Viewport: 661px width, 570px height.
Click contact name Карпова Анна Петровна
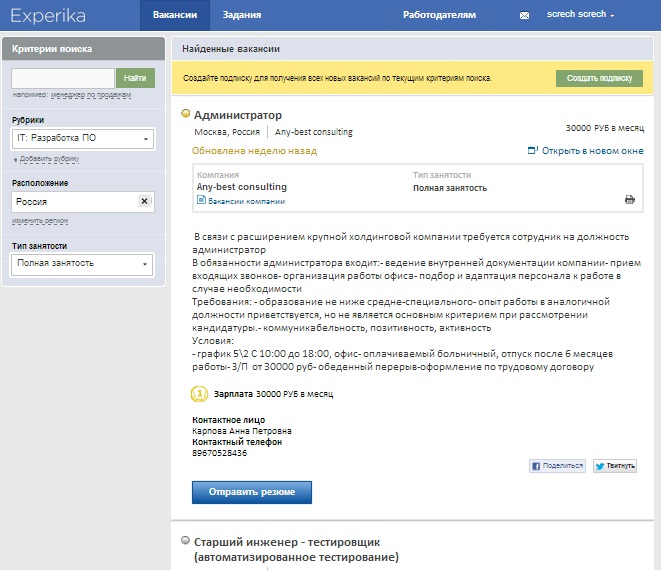242,431
